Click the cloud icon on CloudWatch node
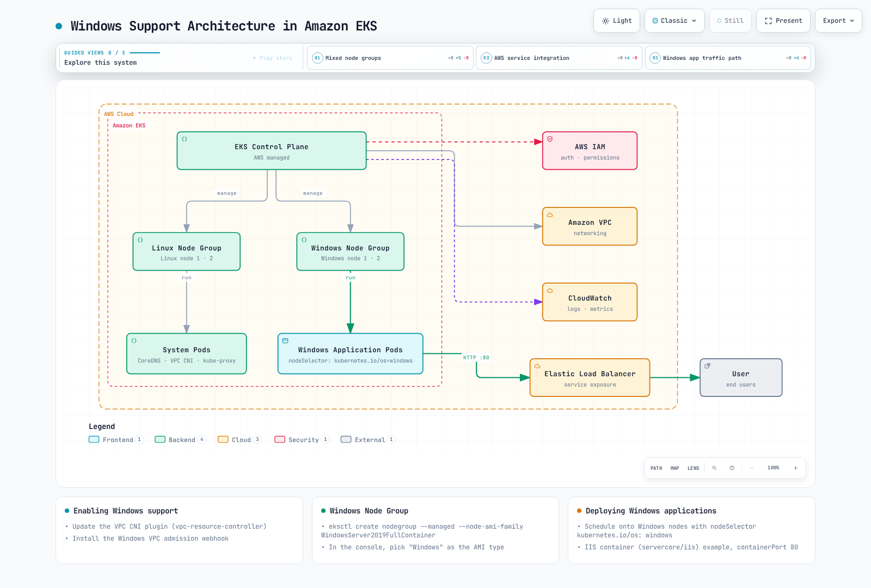Image resolution: width=871 pixels, height=588 pixels. tap(550, 291)
